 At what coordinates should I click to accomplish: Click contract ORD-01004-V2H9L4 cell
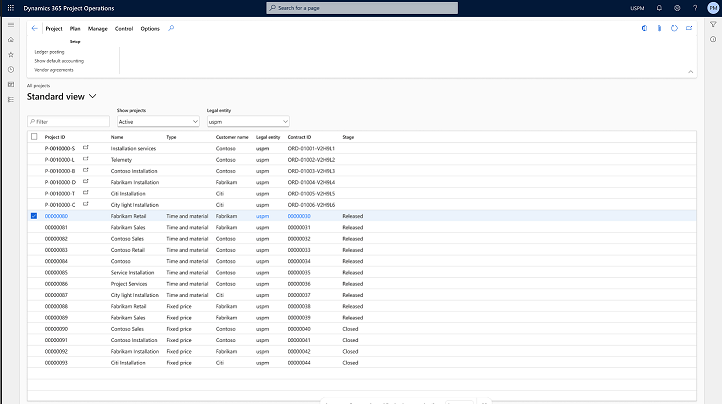(311, 182)
